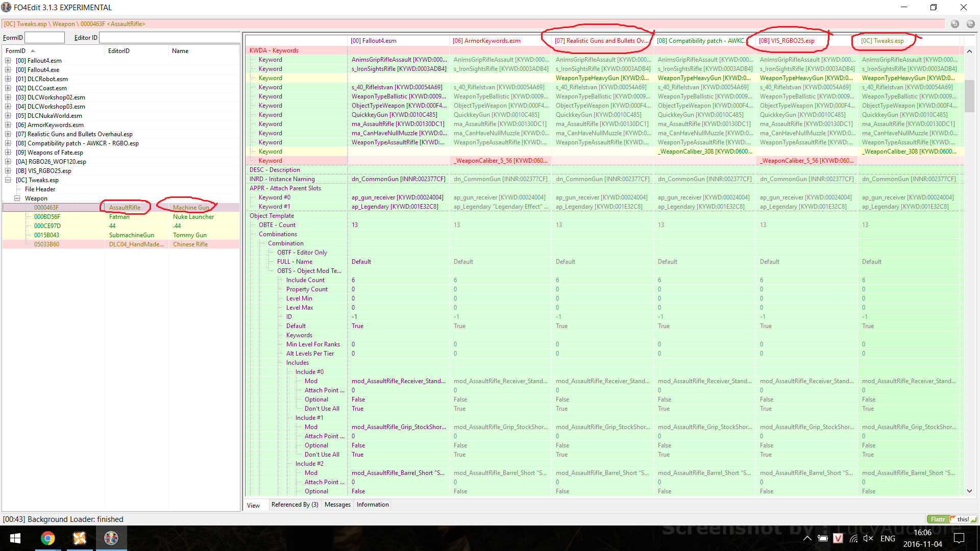The image size is (980, 551).
Task: Click the [00] Fallout4.esm column header
Action: (398, 41)
